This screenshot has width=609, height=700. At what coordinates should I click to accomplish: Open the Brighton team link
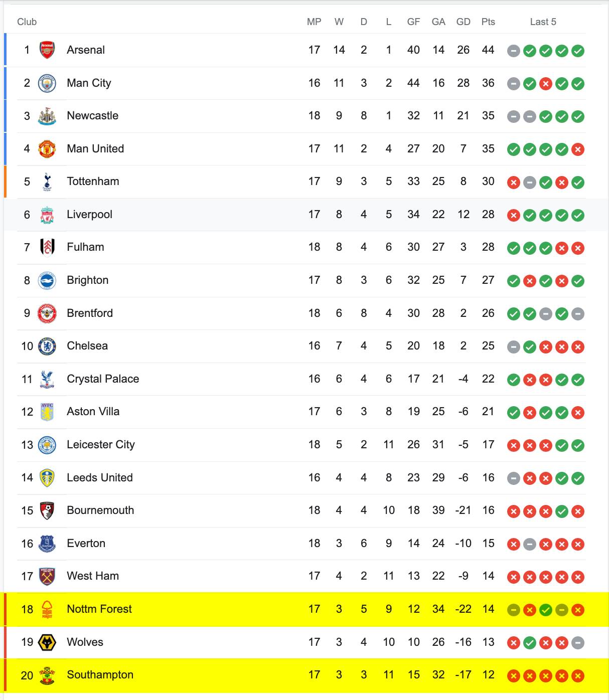pyautogui.click(x=88, y=280)
